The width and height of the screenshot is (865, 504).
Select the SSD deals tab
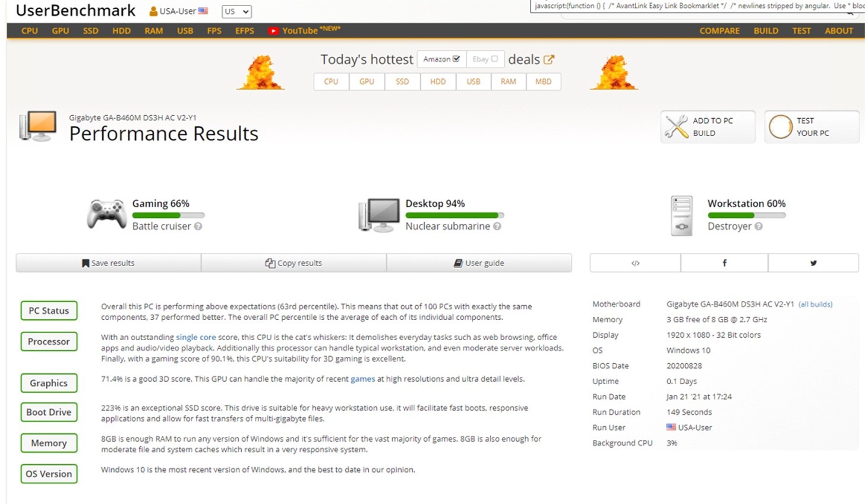[403, 82]
